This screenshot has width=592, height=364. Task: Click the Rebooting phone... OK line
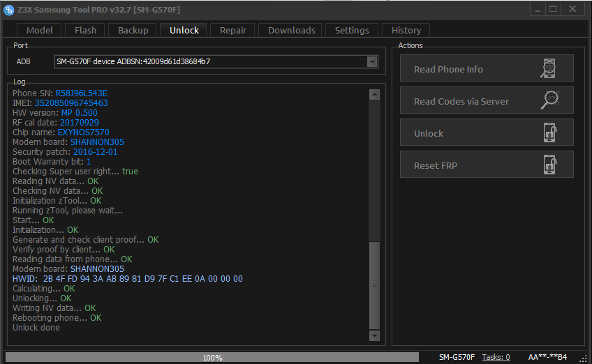pyautogui.click(x=57, y=318)
